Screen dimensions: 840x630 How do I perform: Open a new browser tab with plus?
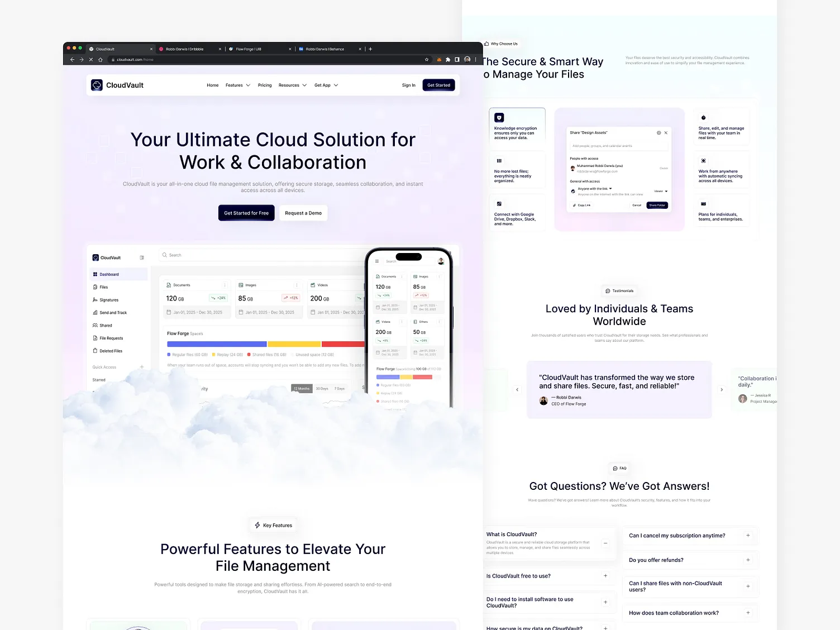(x=370, y=49)
